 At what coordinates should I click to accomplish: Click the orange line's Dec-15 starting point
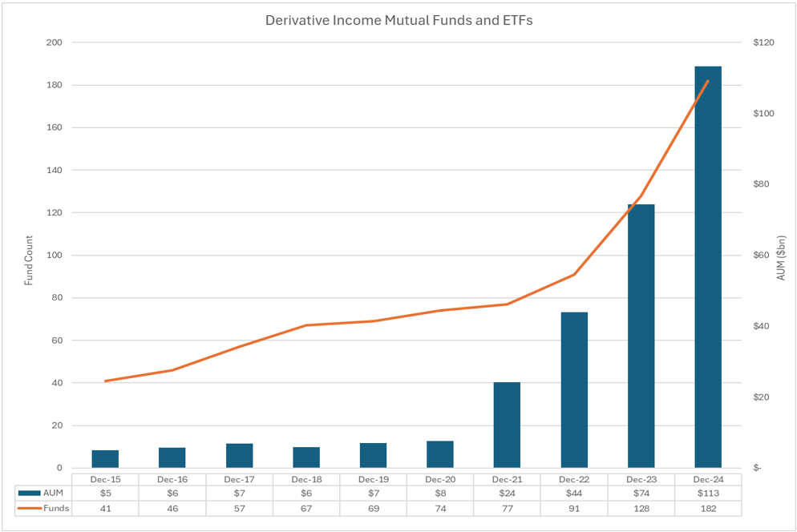pyautogui.click(x=105, y=381)
